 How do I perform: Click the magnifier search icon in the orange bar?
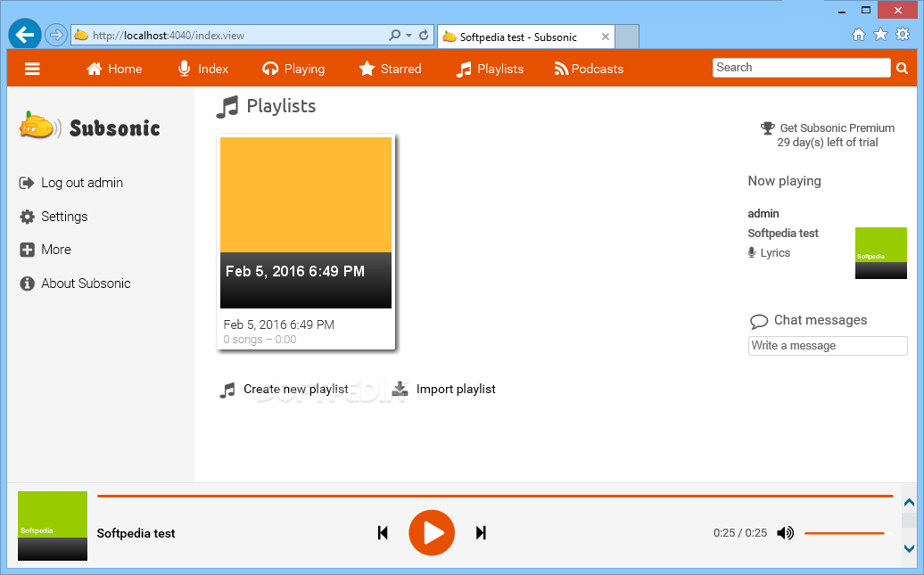902,69
